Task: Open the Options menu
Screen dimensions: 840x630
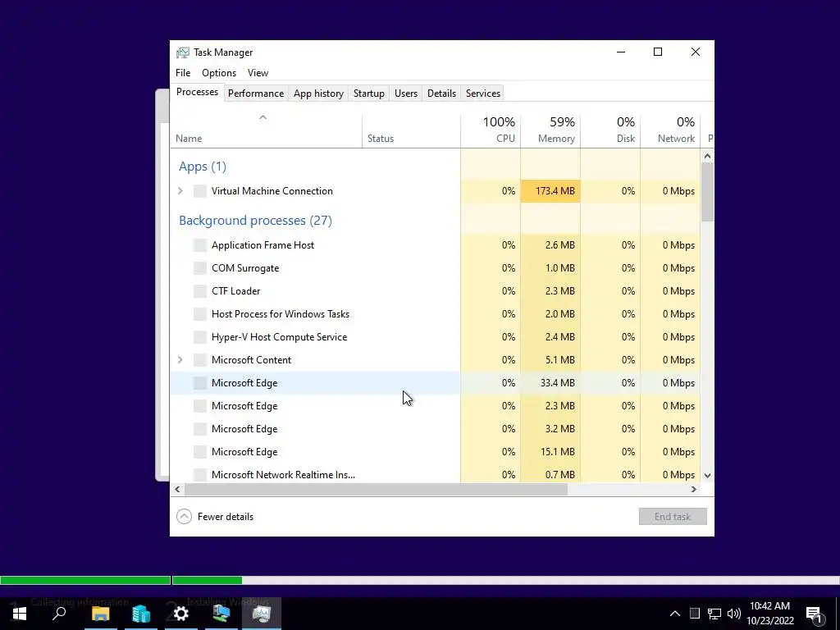Action: coord(219,73)
